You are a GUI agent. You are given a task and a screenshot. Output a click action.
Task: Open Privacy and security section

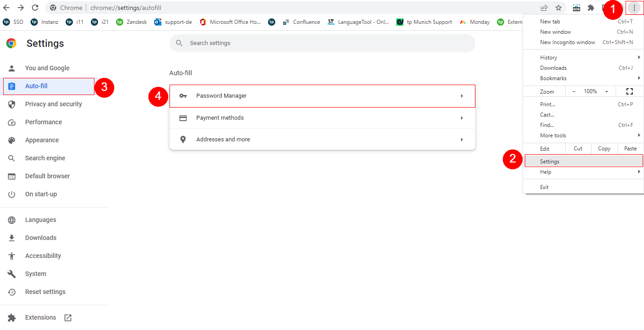tap(53, 104)
